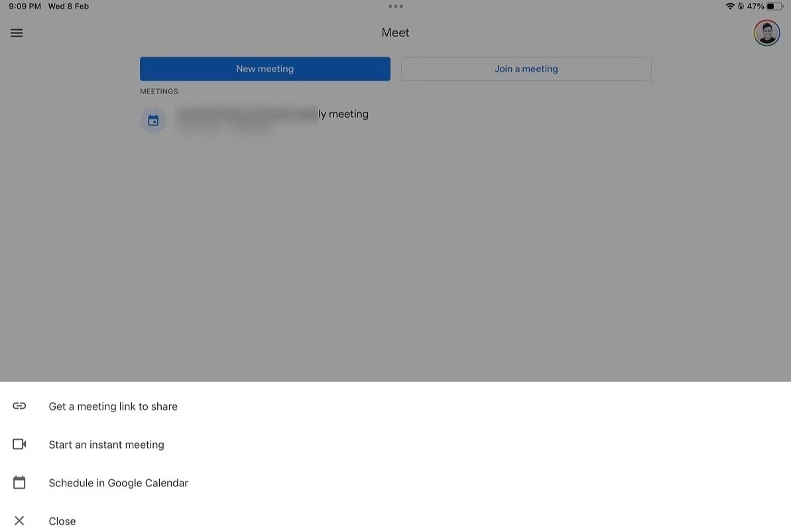Tap the battery indicator in status bar
Image resolution: width=791 pixels, height=532 pixels.
click(774, 7)
